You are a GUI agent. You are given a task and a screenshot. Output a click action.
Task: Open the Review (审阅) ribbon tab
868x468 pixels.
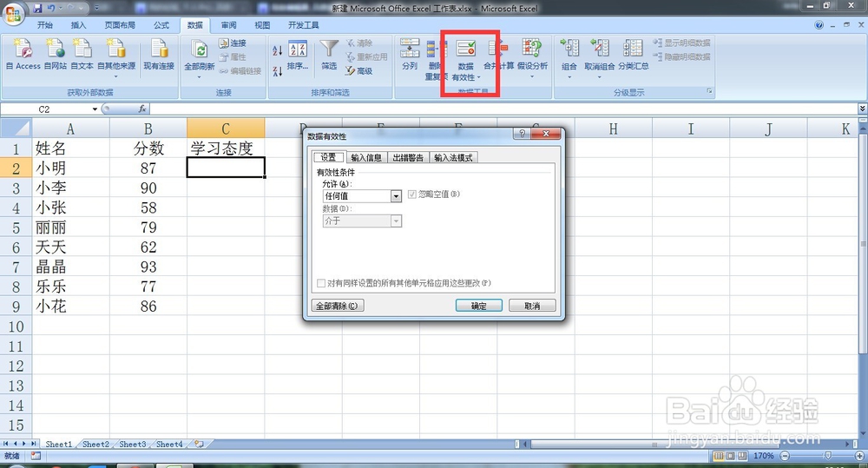point(228,25)
